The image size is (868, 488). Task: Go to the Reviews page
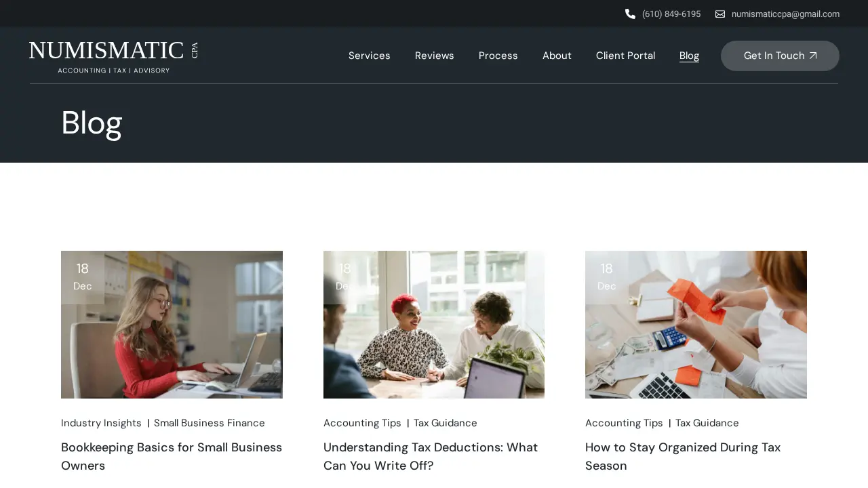coord(435,56)
